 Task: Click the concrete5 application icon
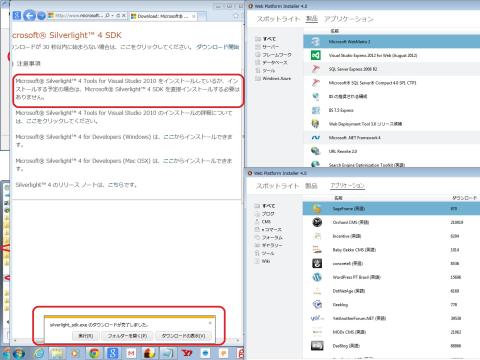[317, 263]
